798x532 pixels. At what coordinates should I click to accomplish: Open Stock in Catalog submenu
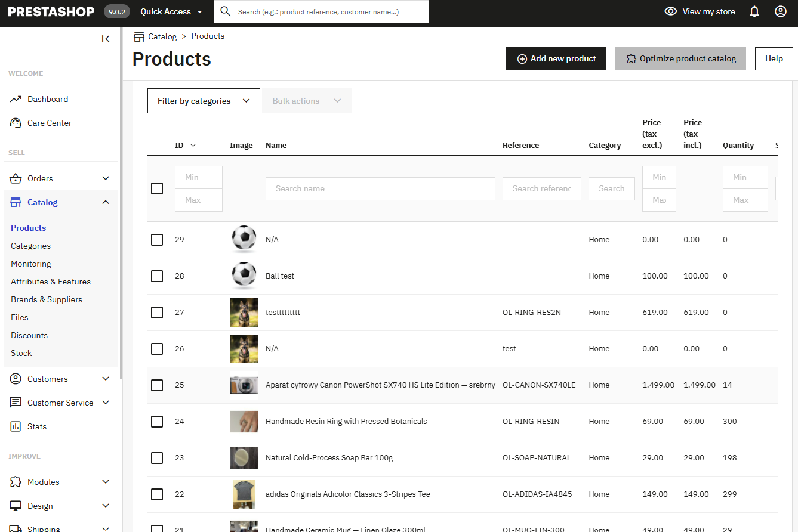[21, 353]
